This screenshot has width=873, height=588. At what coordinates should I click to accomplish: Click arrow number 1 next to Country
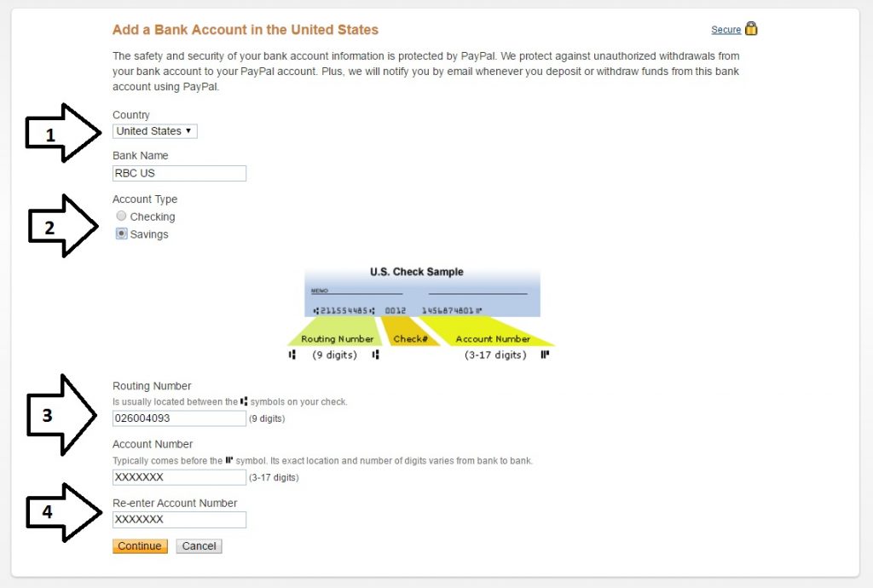[x=60, y=132]
